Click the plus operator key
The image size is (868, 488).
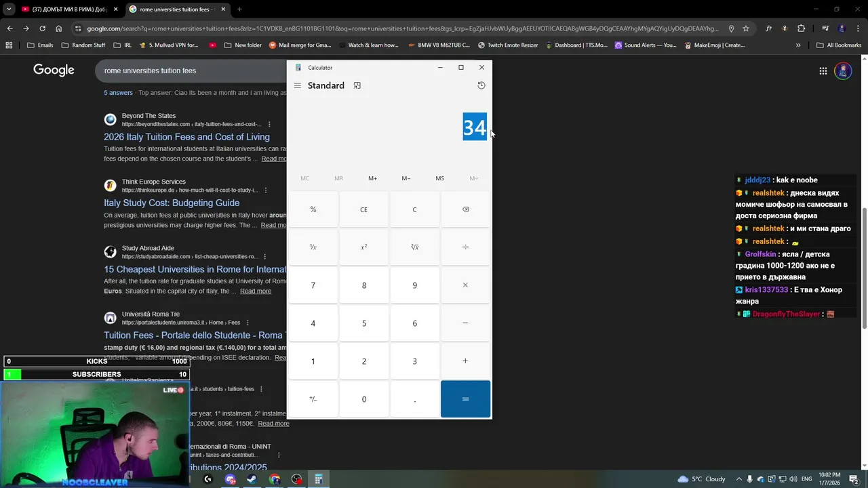pos(465,361)
